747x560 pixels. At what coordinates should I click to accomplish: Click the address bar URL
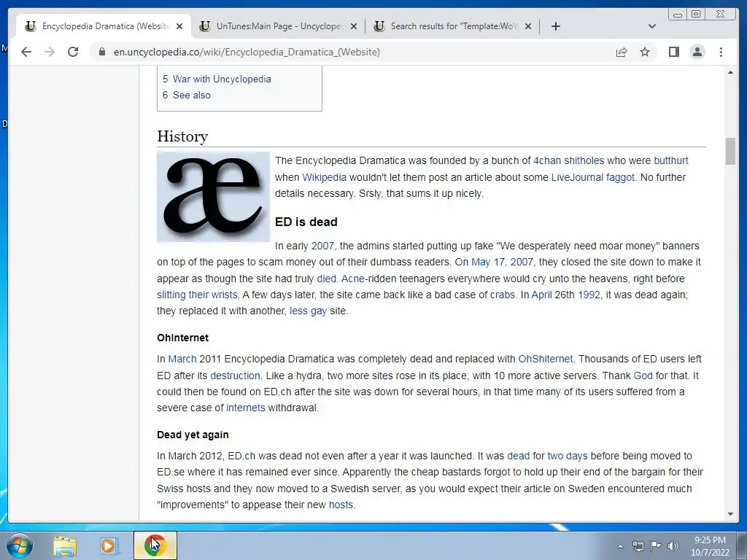247,52
